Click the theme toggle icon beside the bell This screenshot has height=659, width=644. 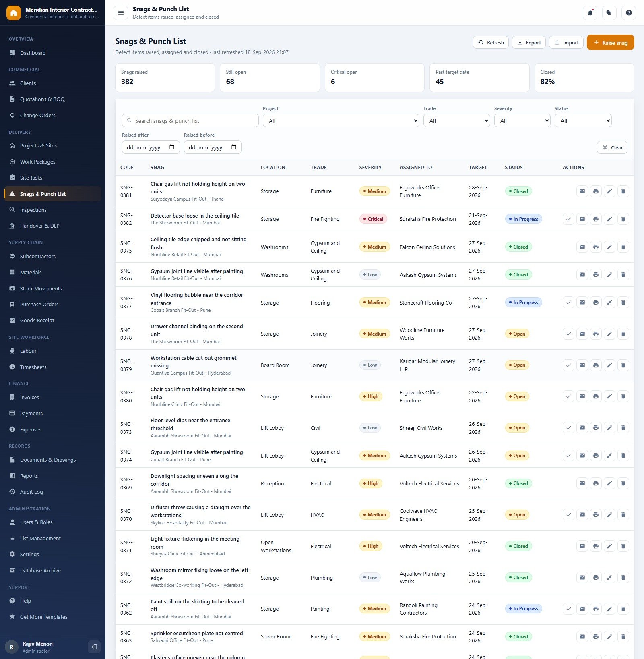coord(609,13)
